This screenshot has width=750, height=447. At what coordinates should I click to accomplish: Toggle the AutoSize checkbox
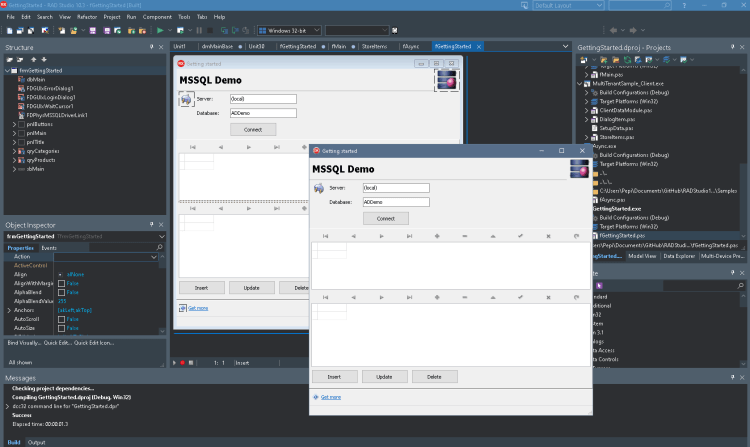coord(61,328)
